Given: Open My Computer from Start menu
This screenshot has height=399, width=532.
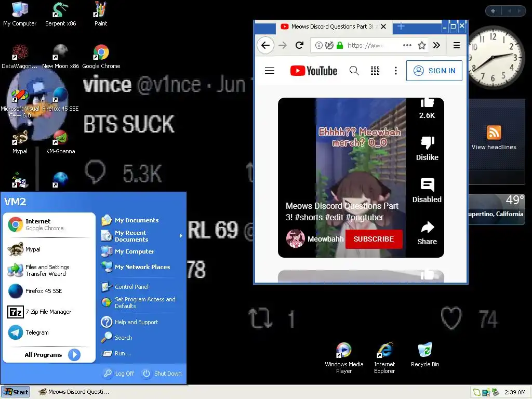Looking at the screenshot, I should 142,251.
